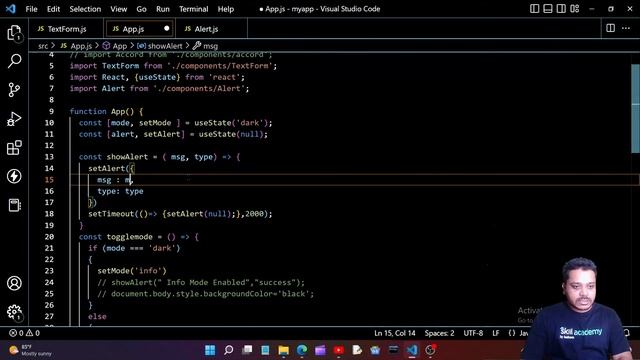Image resolution: width=640 pixels, height=360 pixels.
Task: Split the editor to the right
Action: point(610,28)
